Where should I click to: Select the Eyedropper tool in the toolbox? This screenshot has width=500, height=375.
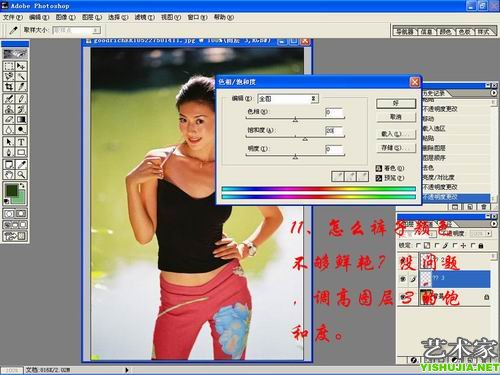21,164
